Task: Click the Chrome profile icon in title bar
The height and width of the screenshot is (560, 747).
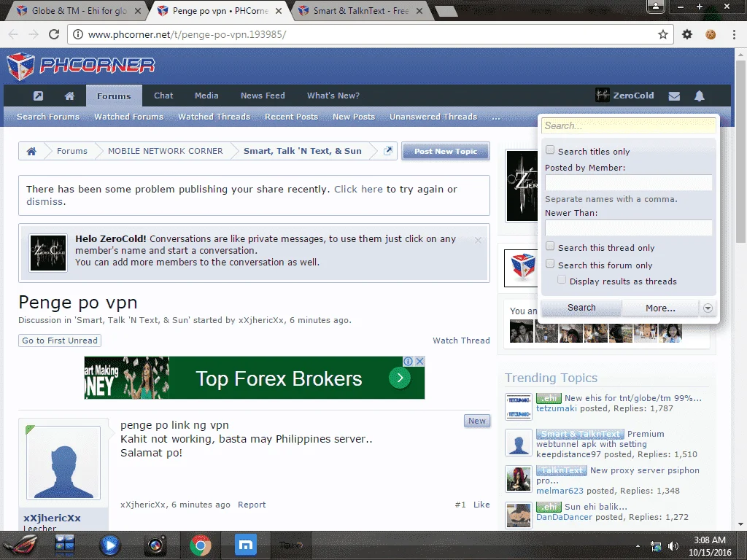Action: 656,6
